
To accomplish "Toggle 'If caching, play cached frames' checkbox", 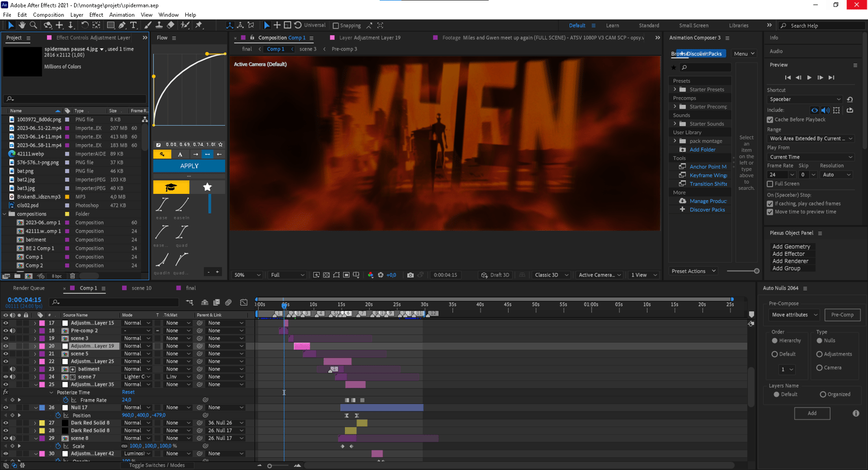I will click(x=770, y=204).
